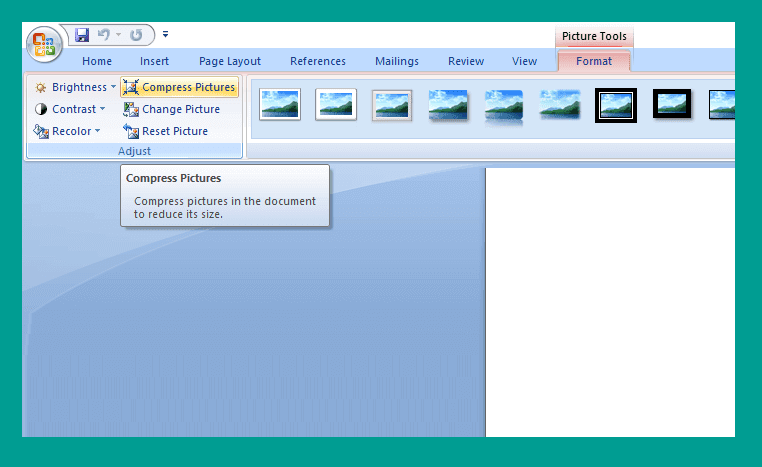Click the Save floppy disk icon

(82, 35)
